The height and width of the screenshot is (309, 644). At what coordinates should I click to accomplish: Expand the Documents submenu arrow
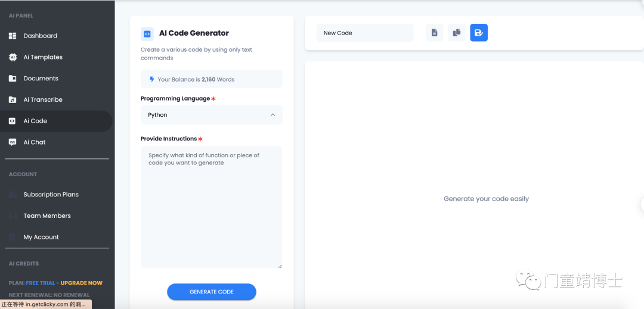[x=101, y=79]
